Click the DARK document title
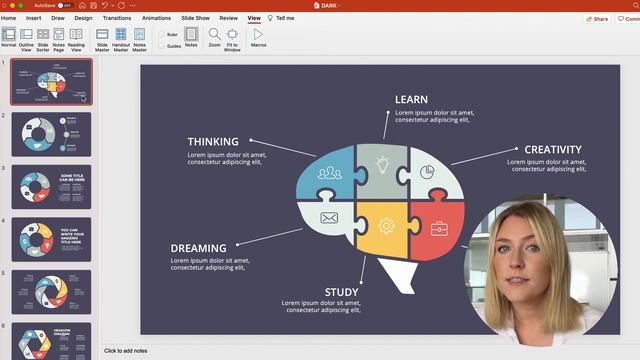Viewport: 640px width, 360px height. pyautogui.click(x=329, y=5)
